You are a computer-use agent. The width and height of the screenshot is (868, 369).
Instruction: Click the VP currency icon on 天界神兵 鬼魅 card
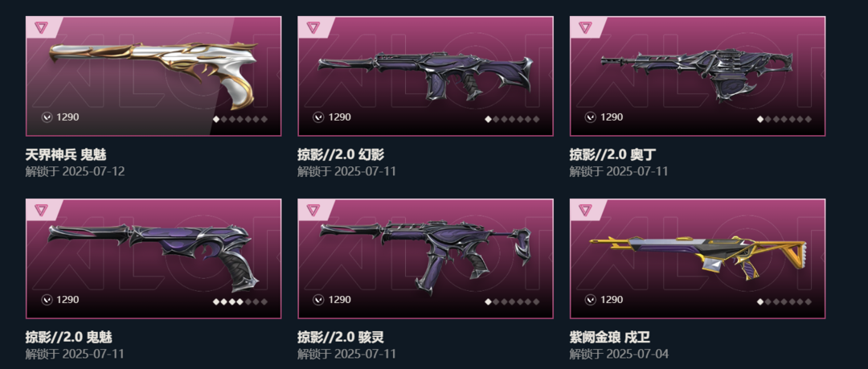(47, 117)
